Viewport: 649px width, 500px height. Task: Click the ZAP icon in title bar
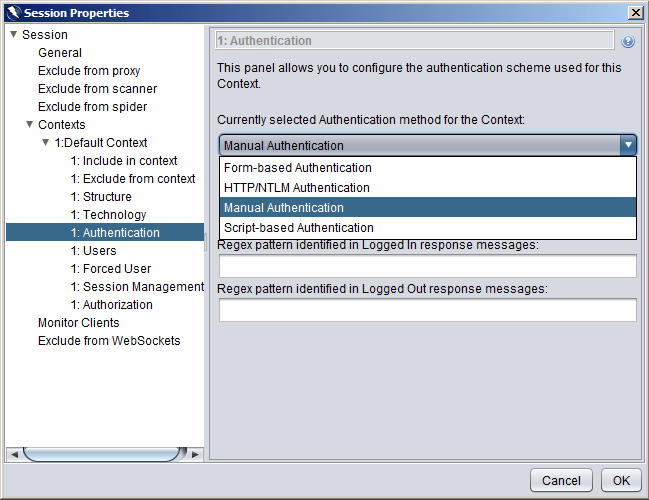13,12
